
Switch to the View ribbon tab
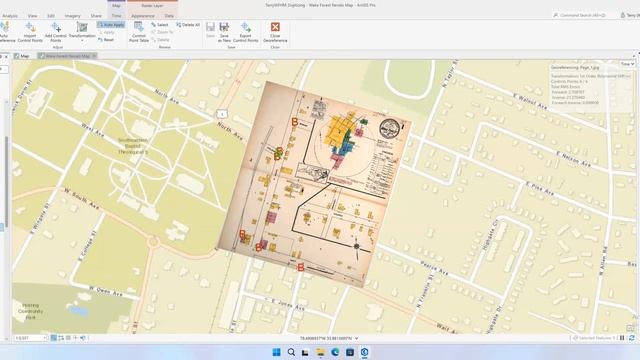tap(32, 16)
